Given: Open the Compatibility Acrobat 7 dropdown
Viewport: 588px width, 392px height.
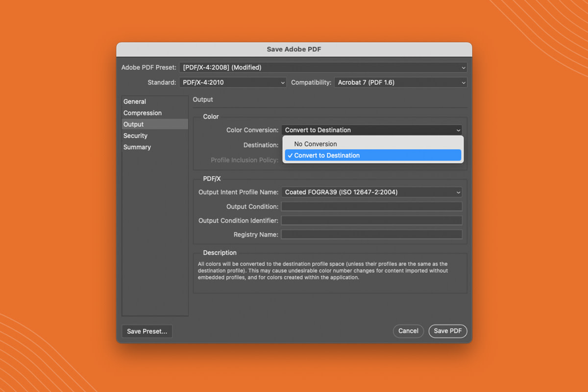Looking at the screenshot, I should pos(401,82).
